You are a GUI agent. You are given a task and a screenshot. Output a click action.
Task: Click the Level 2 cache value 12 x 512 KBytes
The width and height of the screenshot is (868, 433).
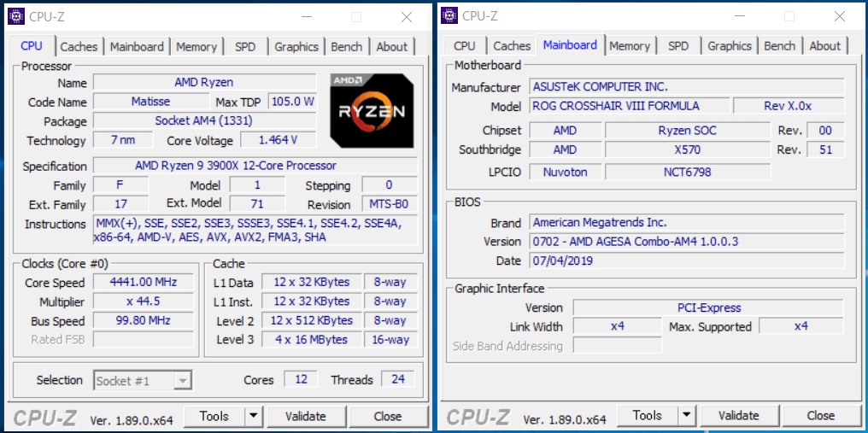312,320
